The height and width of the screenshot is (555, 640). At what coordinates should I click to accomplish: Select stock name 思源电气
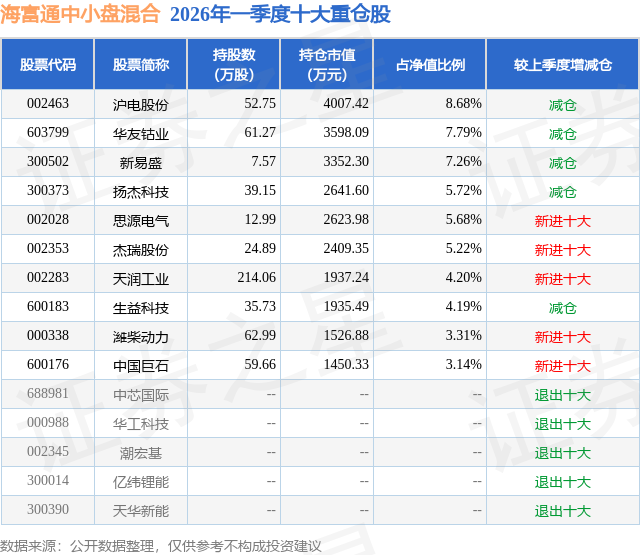point(141,221)
